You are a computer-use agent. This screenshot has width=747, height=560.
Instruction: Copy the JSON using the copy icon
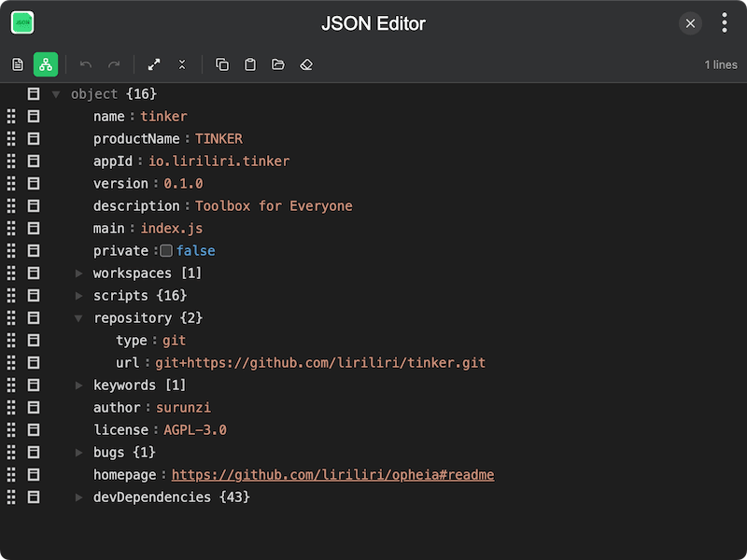[x=221, y=64]
